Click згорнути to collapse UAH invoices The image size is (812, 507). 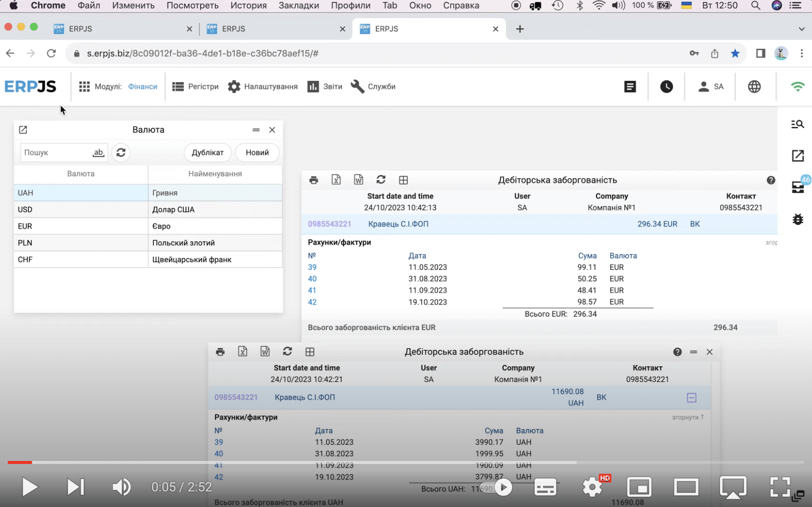(688, 417)
